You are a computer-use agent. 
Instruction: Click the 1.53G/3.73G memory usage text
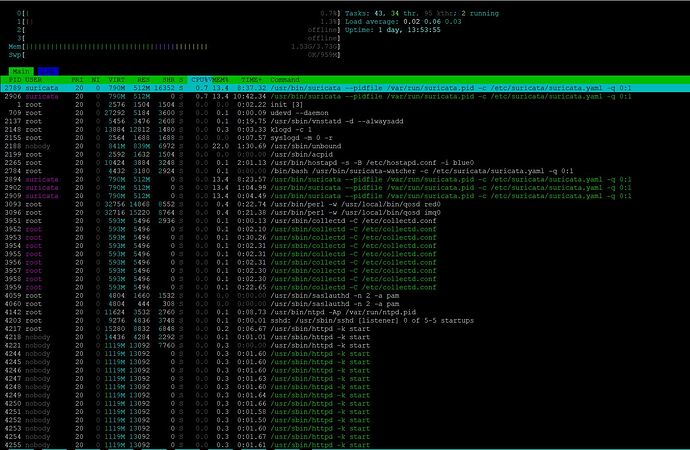[x=314, y=47]
